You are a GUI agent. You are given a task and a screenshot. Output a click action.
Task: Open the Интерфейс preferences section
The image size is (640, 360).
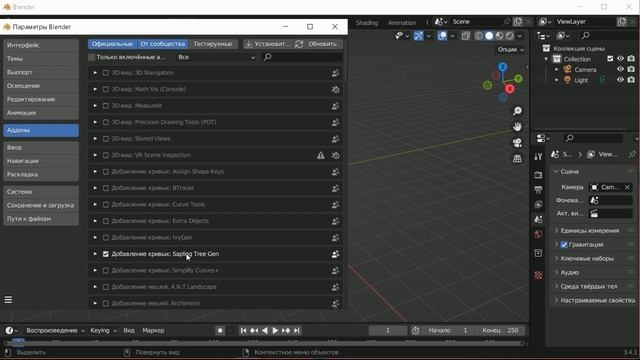coord(41,45)
